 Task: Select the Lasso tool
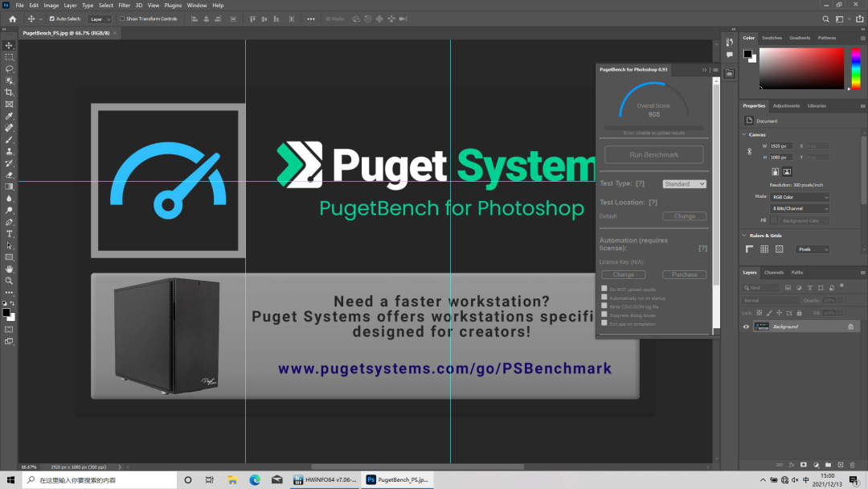tap(10, 69)
